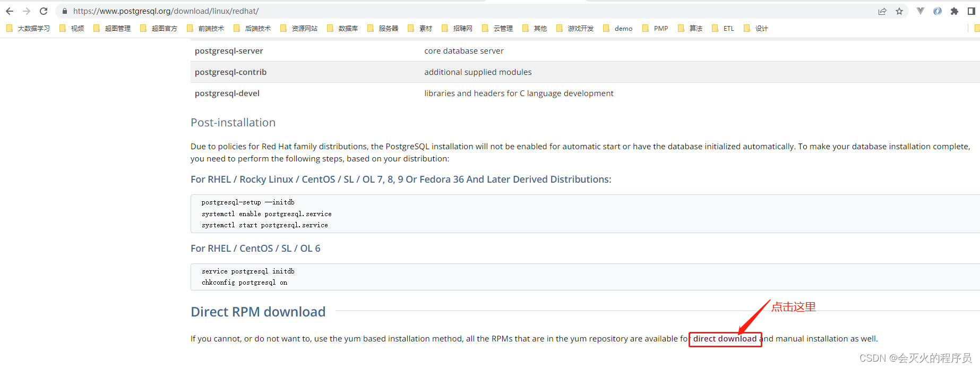
Task: Open the 视频 bookmark folder
Action: (72, 29)
